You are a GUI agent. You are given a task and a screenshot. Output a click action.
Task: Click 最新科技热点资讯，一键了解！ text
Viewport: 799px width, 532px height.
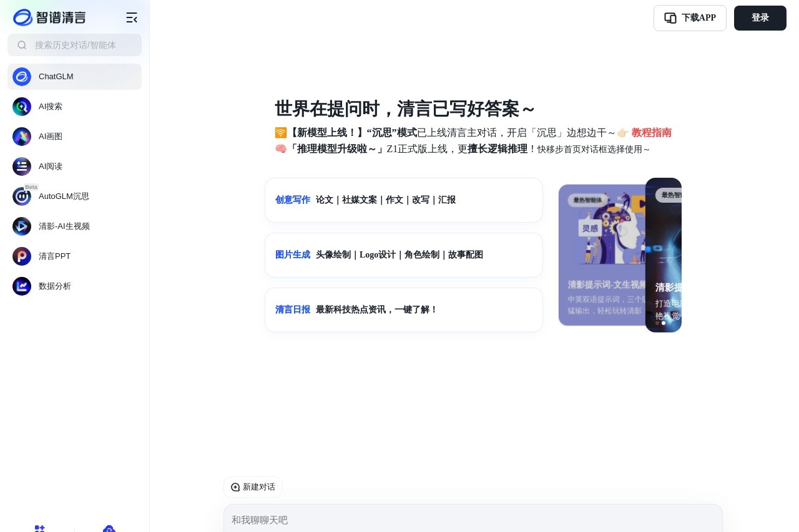tap(376, 310)
